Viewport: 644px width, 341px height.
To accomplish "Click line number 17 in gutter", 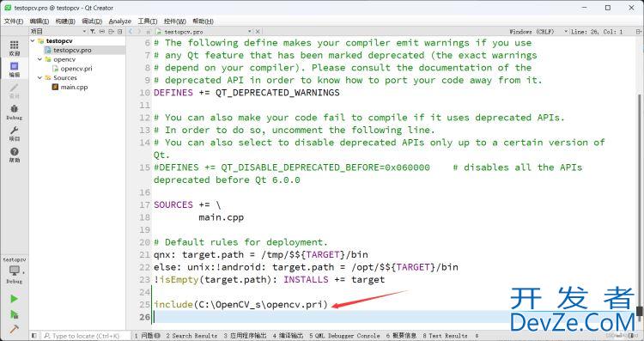I will click(145, 204).
